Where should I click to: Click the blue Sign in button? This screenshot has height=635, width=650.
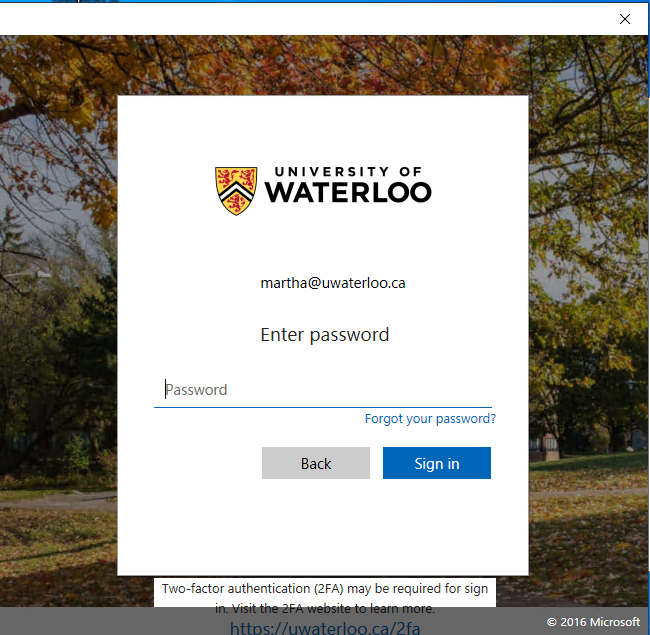click(437, 464)
